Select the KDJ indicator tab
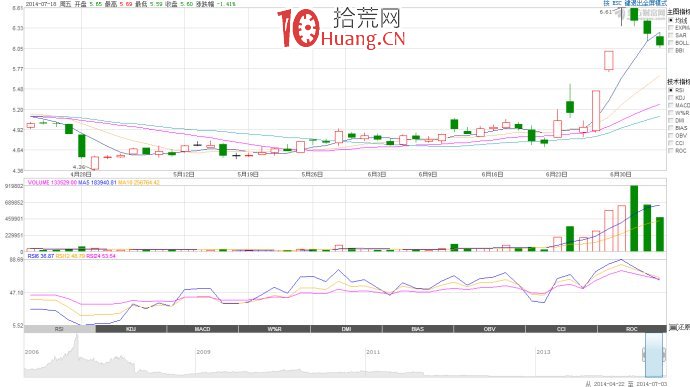Image resolution: width=690 pixels, height=387 pixels. (x=131, y=329)
